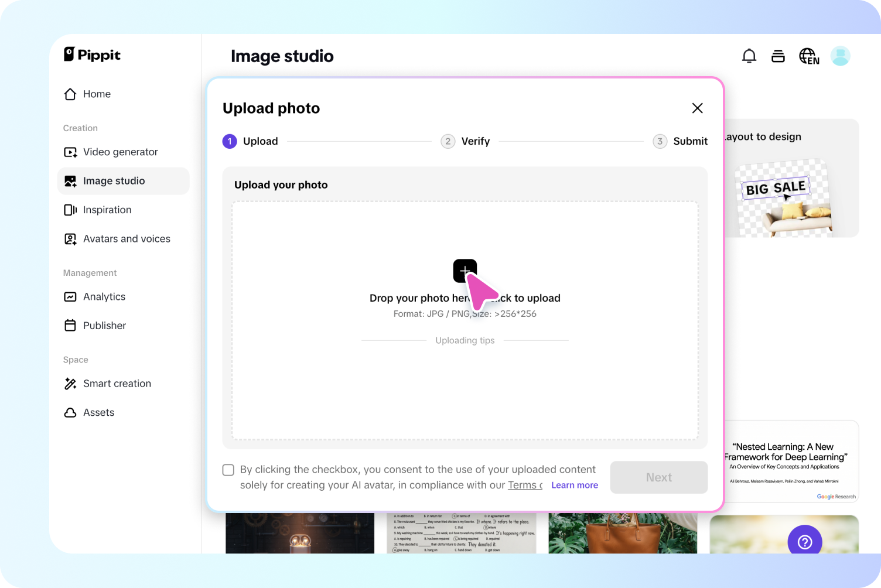Viewport: 881px width, 588px height.
Task: Click the Publisher calendar icon
Action: tap(70, 325)
